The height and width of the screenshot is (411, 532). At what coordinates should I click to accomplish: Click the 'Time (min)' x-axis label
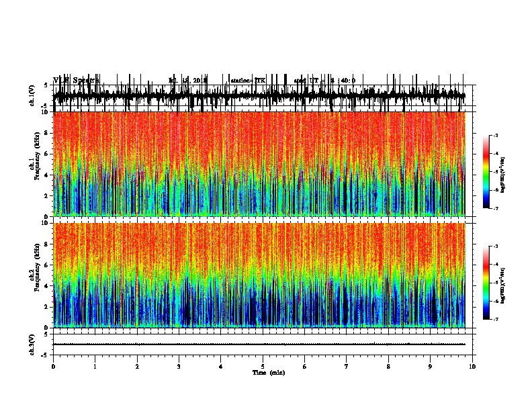pyautogui.click(x=269, y=373)
